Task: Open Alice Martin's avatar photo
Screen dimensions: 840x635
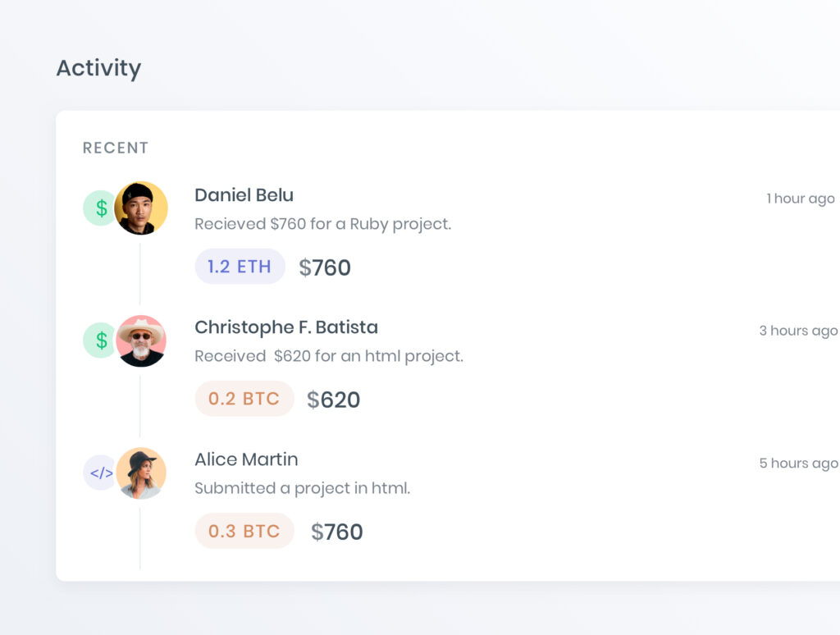Action: 141,473
